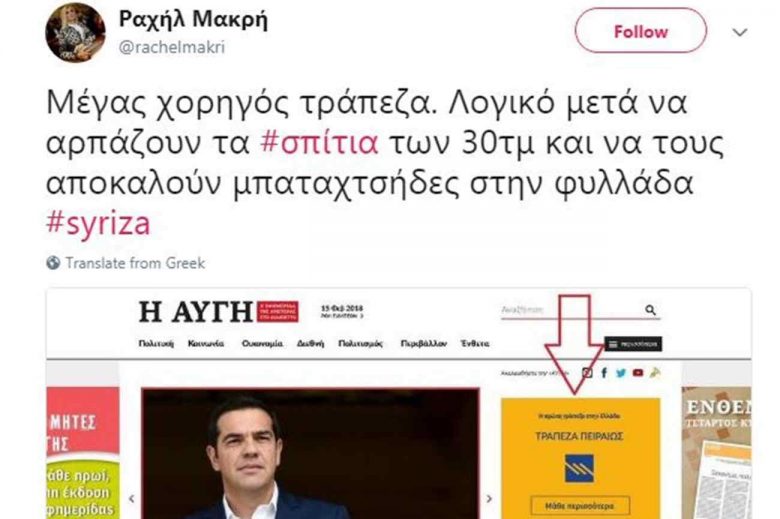Click the search magnifier icon on Η ΑΥΓΗ

pos(650,310)
